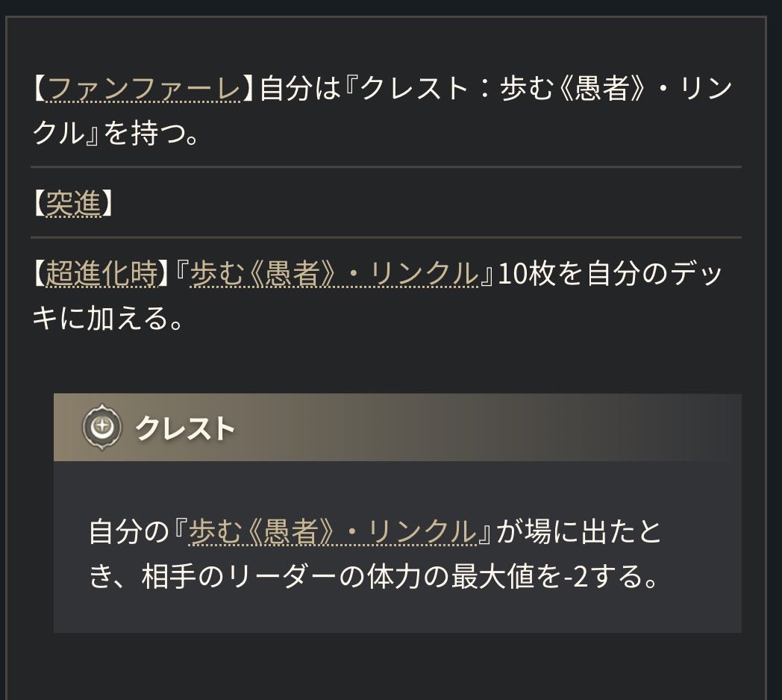Click the クレスト header label
This screenshot has height=700, width=782.
[185, 428]
